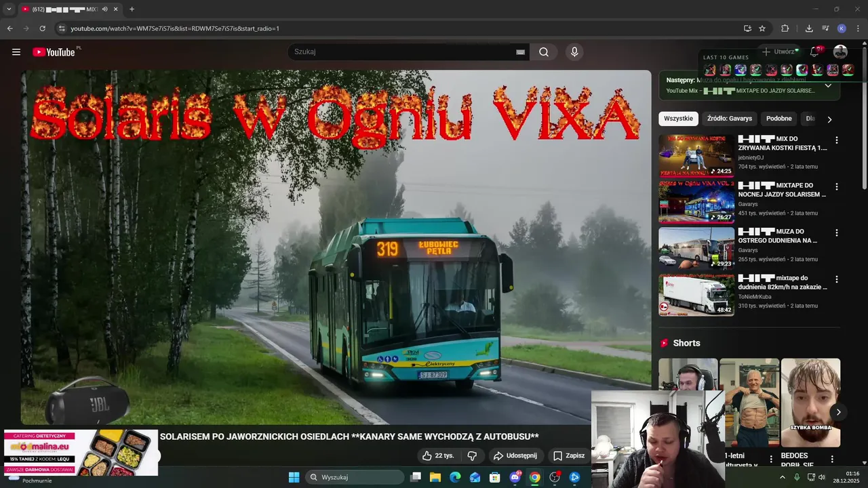
Task: Open the on-screen keyboard in search box
Action: (521, 52)
